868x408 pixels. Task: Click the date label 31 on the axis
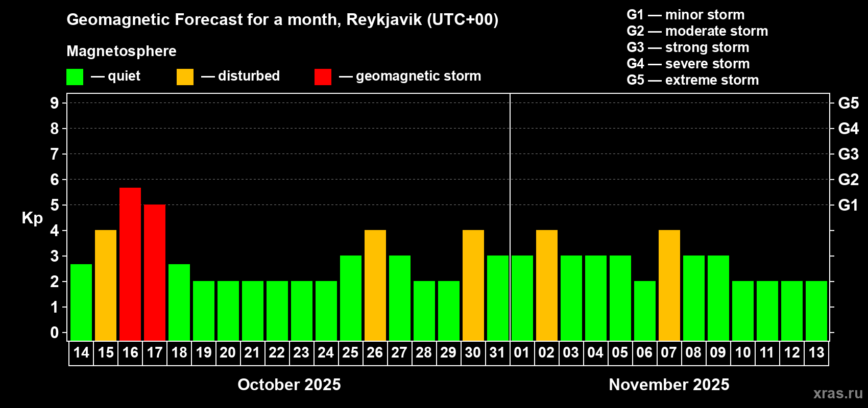pos(498,352)
